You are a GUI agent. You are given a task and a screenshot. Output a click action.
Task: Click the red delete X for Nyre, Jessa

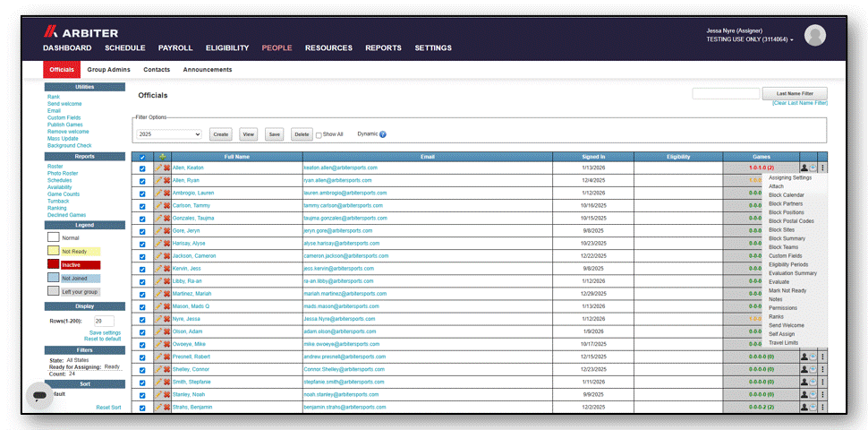166,319
